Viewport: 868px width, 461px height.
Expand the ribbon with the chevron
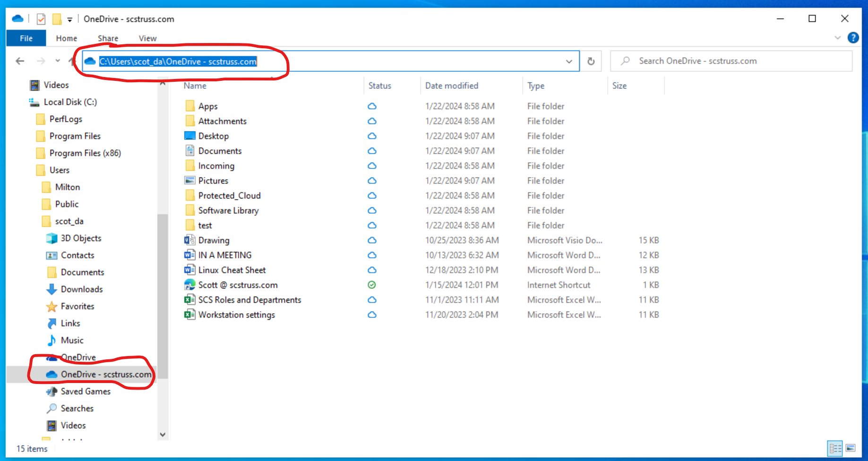click(x=838, y=38)
